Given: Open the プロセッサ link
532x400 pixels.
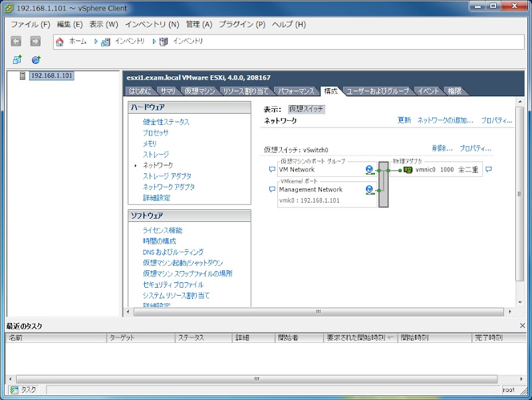Looking at the screenshot, I should click(x=156, y=133).
